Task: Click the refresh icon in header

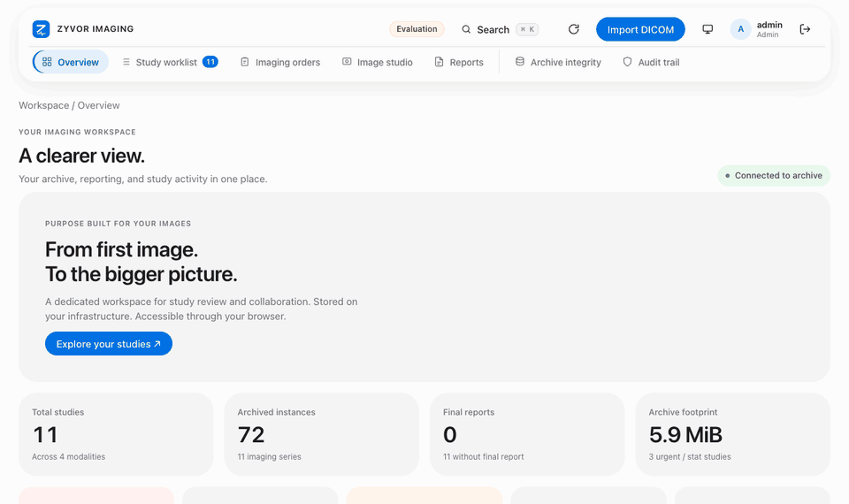Action: (x=574, y=29)
